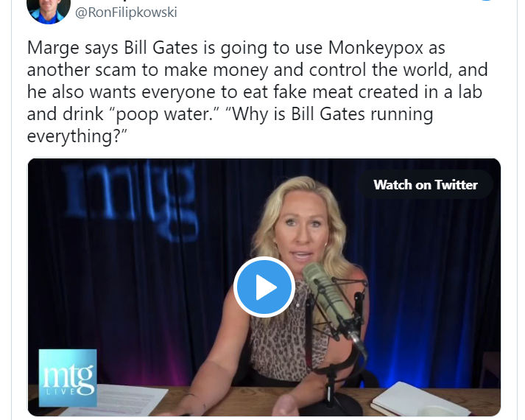Open the @RonFilipkowski profile handle link
This screenshot has width=525, height=420.
click(126, 13)
